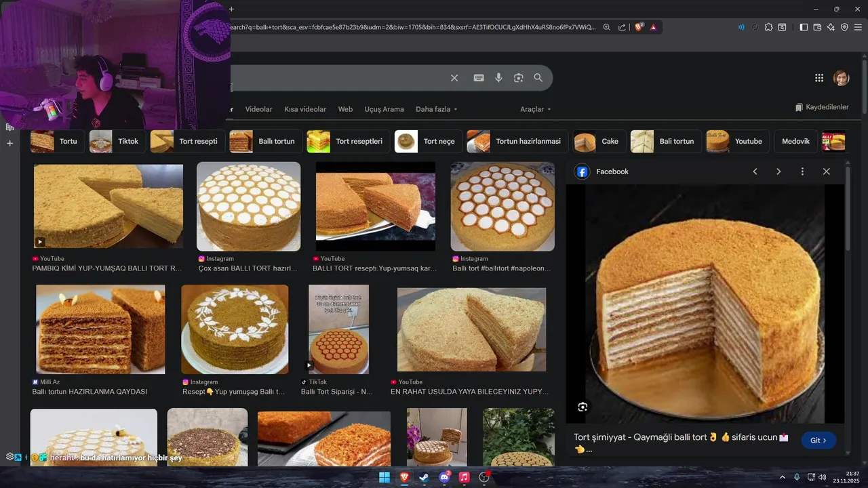The image size is (868, 488).
Task: Select the Medovik suggestion chip
Action: point(795,141)
